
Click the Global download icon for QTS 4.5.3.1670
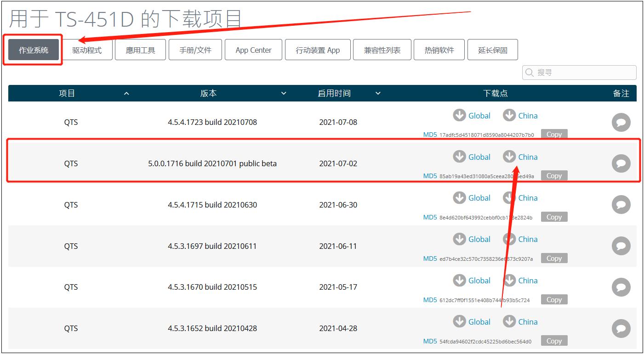tap(459, 280)
